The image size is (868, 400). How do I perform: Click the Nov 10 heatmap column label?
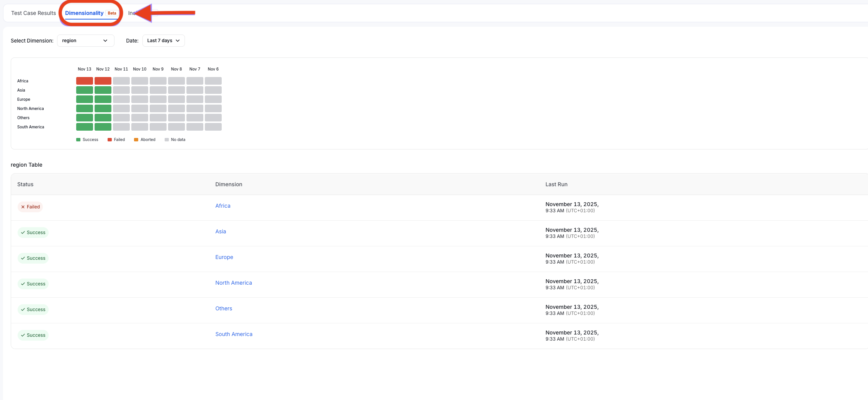coord(140,69)
